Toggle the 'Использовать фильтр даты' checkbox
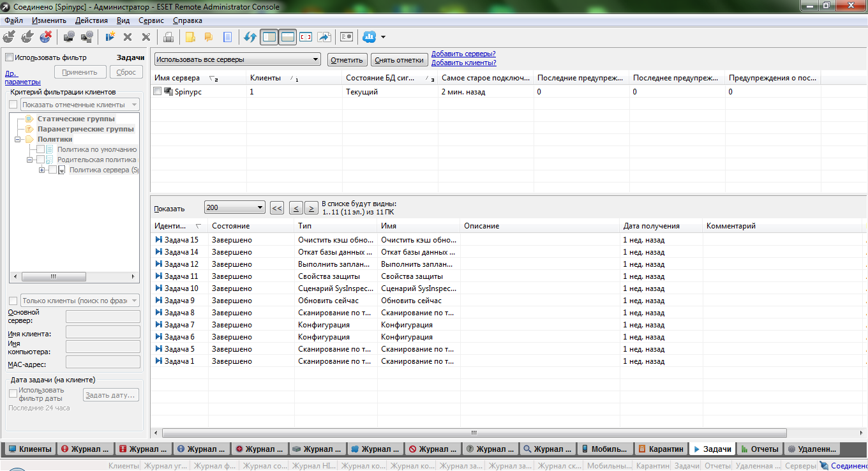Screen dimensions: 868x471 (x=13, y=394)
